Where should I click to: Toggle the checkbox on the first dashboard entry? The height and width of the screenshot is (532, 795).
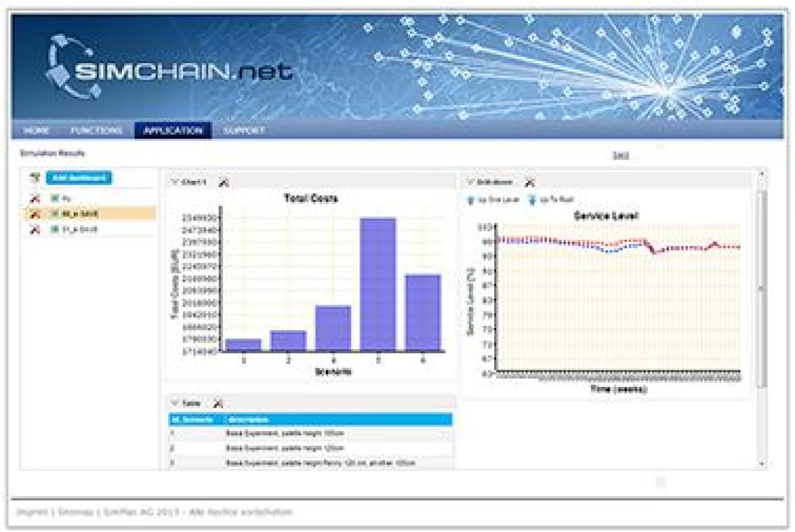point(55,196)
